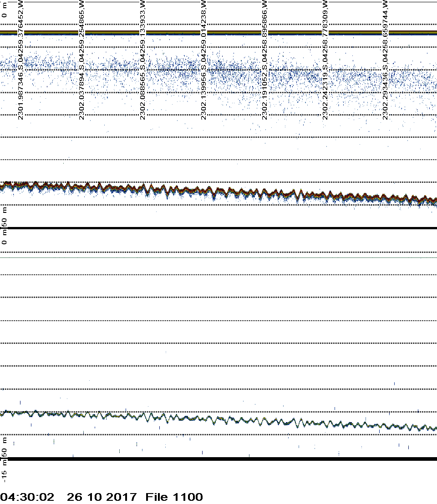Click the -15 m depth label

point(5,471)
